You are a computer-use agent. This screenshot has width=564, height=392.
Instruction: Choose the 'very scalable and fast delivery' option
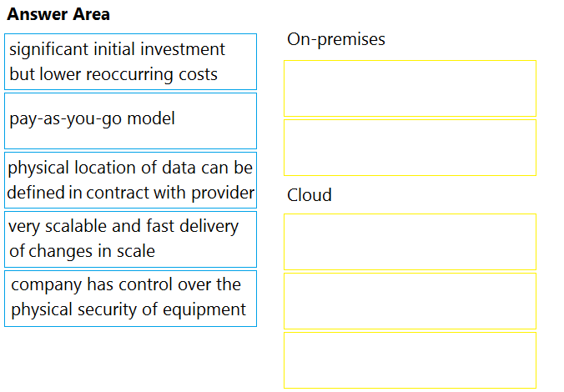click(x=130, y=239)
